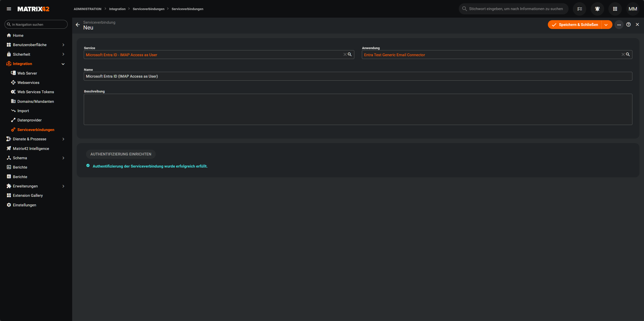Click the search magnifier in Service field

coord(350,54)
